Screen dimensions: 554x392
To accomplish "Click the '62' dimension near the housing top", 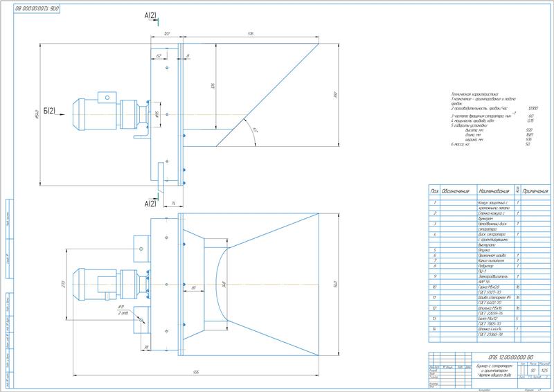I will click(159, 56).
